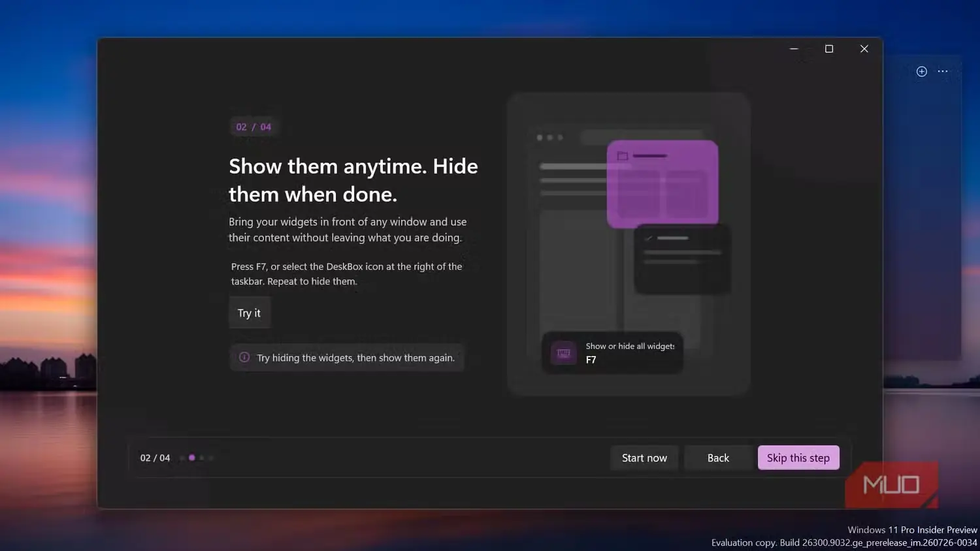Viewport: 980px width, 551px height.
Task: Maximize the DeskBox tutorial window
Action: (x=829, y=49)
